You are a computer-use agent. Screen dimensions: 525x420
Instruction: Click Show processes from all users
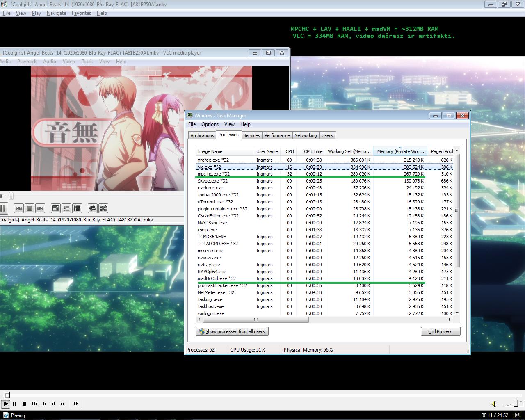click(x=232, y=331)
